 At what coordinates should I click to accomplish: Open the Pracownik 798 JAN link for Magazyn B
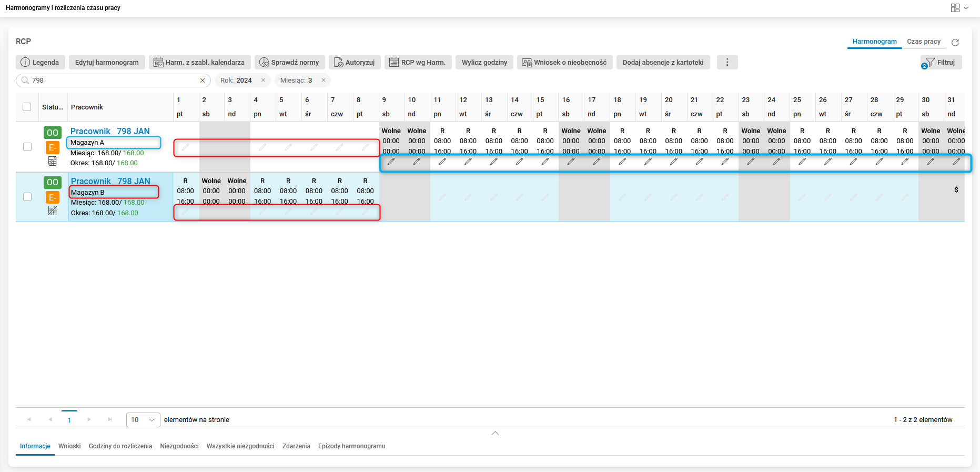[110, 181]
